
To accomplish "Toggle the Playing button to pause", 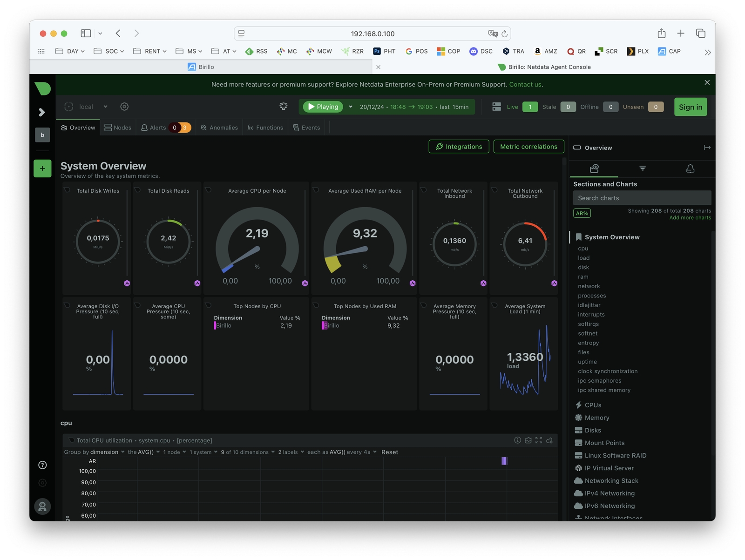I will coord(323,107).
